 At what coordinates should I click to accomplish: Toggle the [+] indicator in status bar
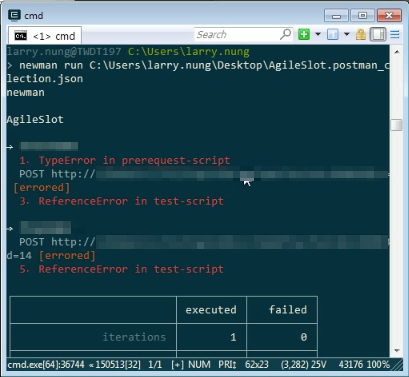click(x=177, y=365)
